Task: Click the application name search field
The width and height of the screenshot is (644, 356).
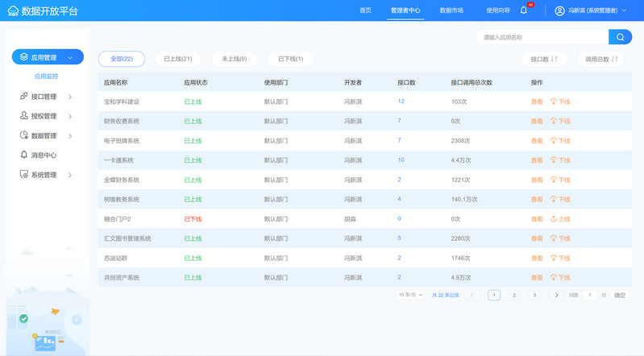Action: pyautogui.click(x=542, y=37)
